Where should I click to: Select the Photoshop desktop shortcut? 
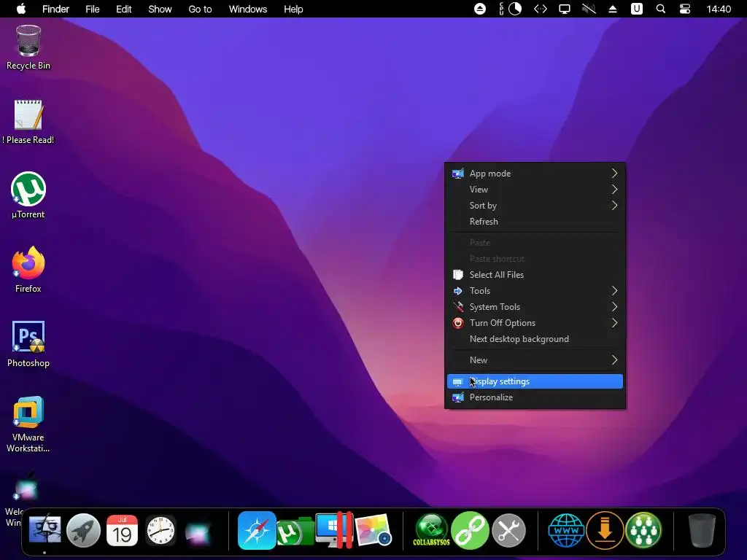(28, 344)
